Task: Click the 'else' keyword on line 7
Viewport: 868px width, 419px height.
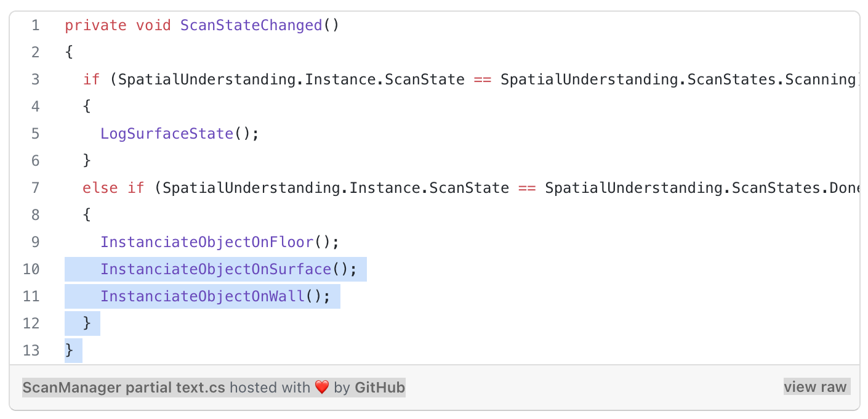Action: coord(100,188)
